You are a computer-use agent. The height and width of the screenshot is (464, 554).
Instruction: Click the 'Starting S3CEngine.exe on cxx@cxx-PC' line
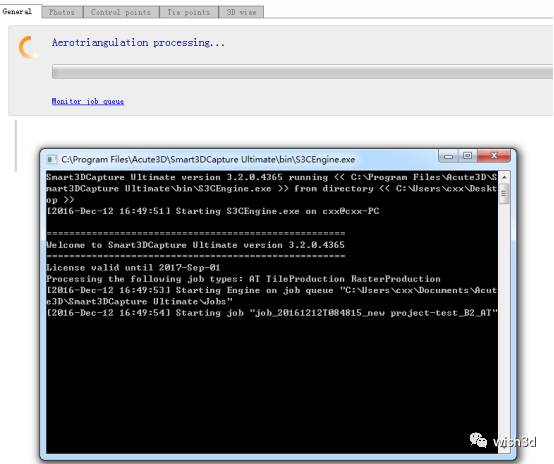[x=213, y=211]
